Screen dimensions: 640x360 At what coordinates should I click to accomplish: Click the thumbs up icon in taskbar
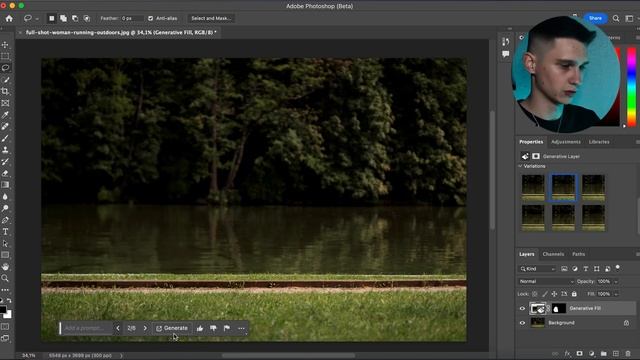point(200,328)
